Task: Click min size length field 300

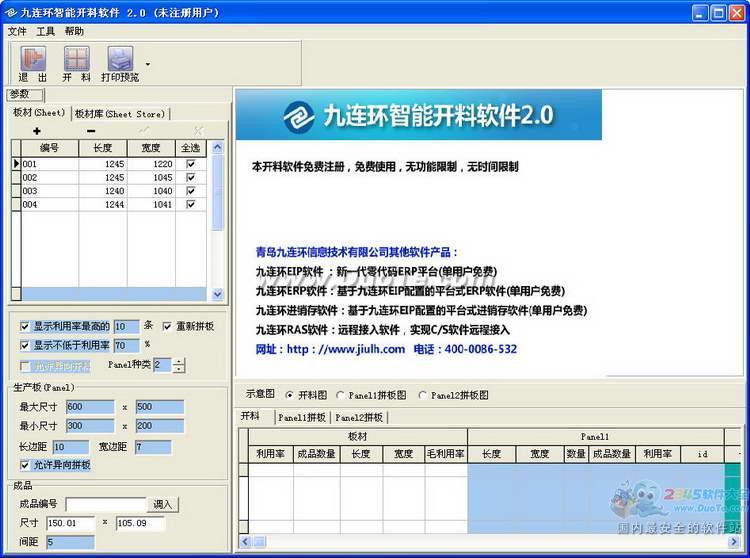Action: tap(90, 426)
